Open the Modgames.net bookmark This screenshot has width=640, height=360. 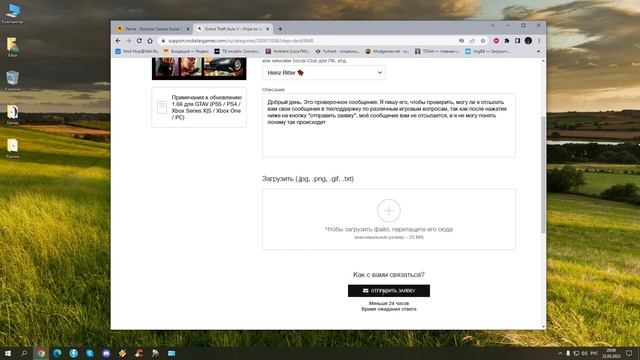click(387, 51)
